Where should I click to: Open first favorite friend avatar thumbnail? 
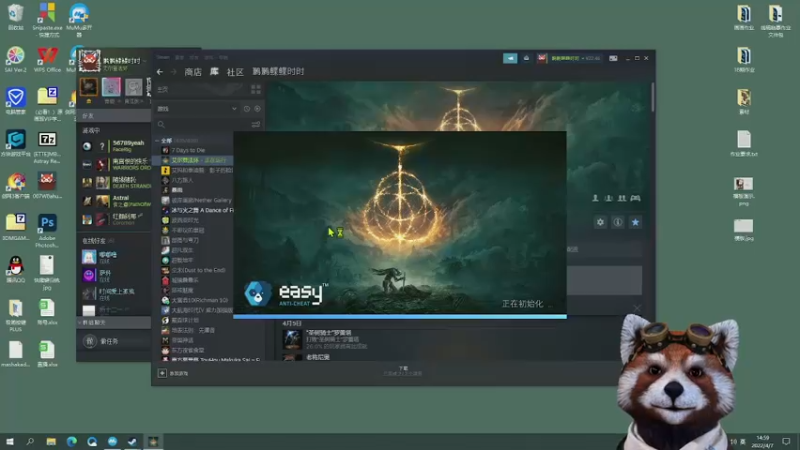88,87
